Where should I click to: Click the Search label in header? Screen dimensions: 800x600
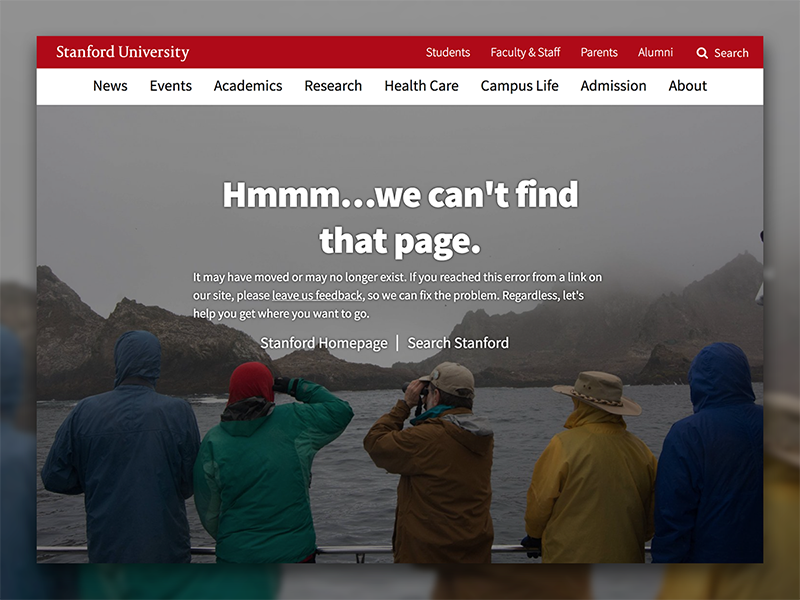tap(731, 53)
